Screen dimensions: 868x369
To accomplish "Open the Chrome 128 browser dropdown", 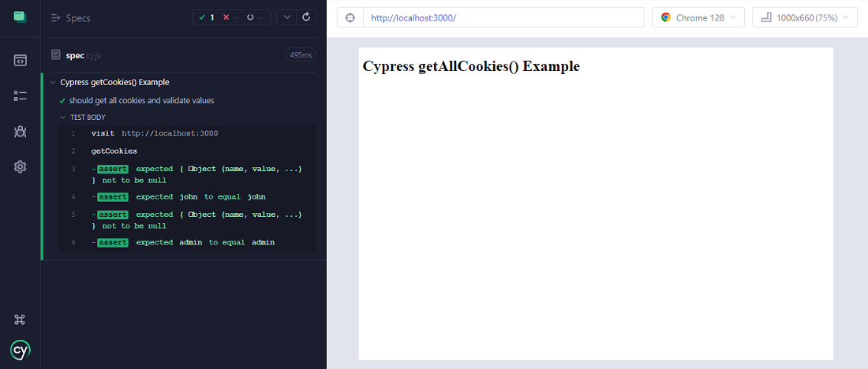I will pos(698,17).
